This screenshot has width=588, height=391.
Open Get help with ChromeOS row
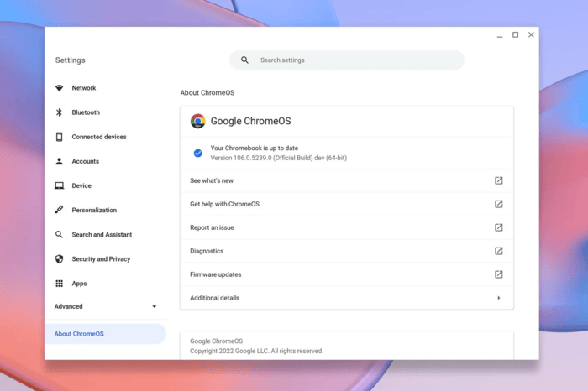[347, 204]
